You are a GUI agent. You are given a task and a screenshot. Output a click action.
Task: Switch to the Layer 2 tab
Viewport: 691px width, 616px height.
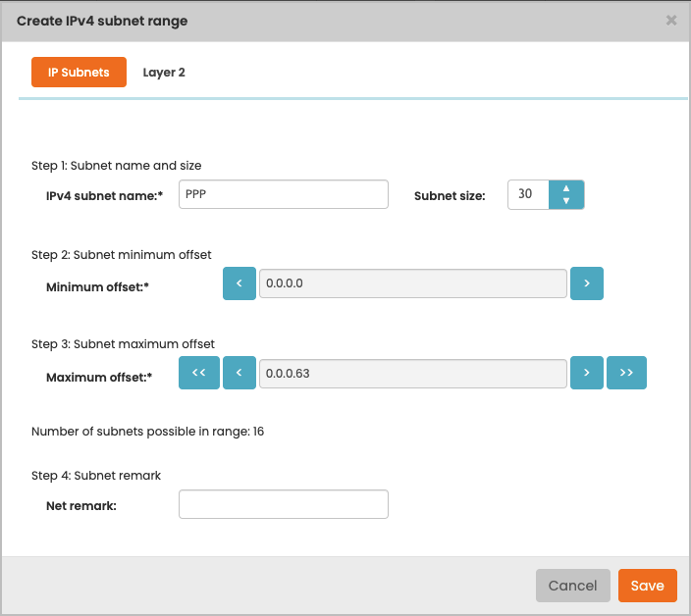click(x=164, y=73)
